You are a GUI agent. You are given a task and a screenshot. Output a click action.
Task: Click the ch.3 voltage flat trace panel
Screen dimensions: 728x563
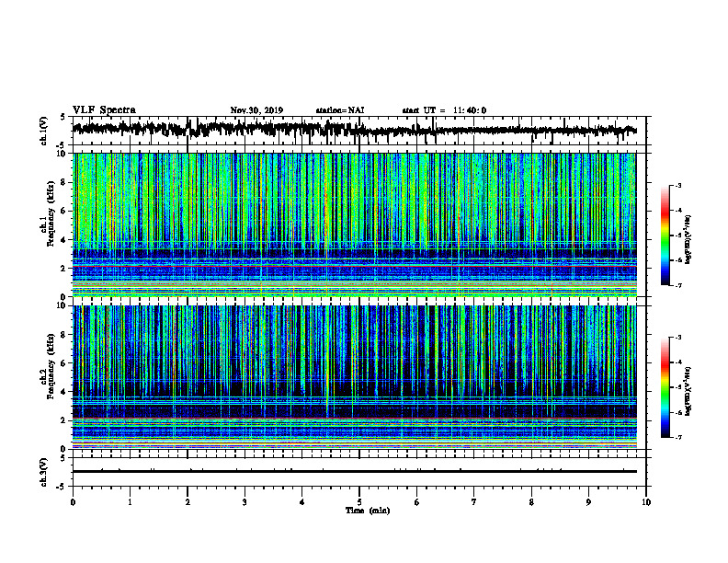pos(359,472)
